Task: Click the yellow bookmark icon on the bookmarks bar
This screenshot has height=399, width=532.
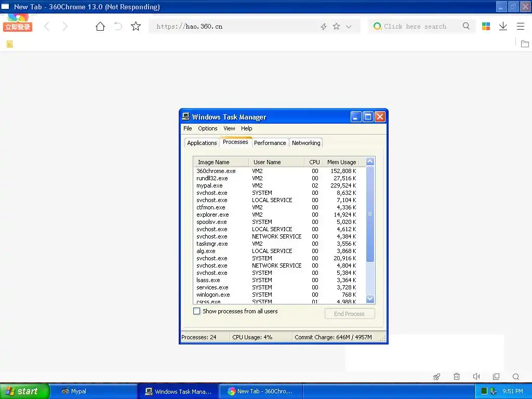Action: (x=9, y=44)
